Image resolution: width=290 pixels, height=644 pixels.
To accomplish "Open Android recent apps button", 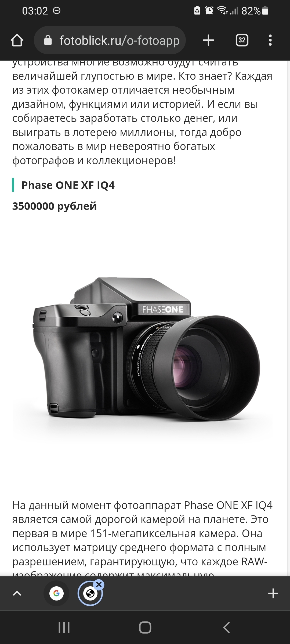I will click(x=64, y=628).
